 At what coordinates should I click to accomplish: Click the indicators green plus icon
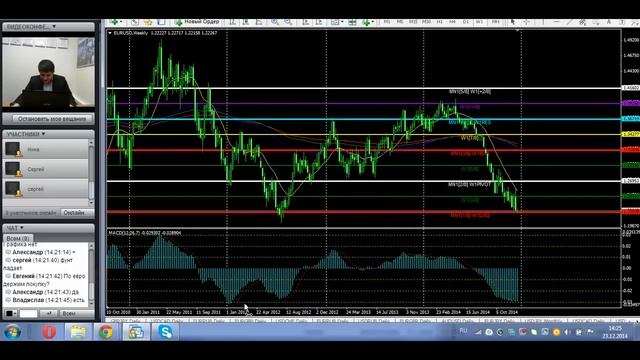tap(366, 22)
